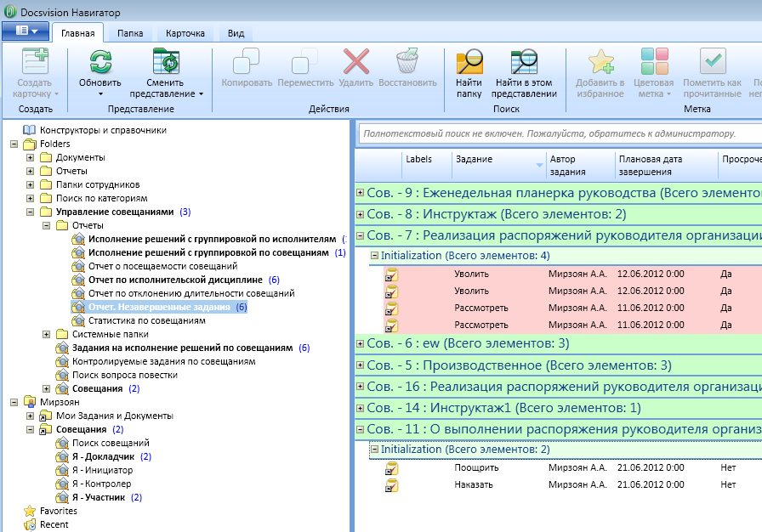Click the Сменить представление icon
Image resolution: width=762 pixels, height=532 pixels.
(x=166, y=61)
